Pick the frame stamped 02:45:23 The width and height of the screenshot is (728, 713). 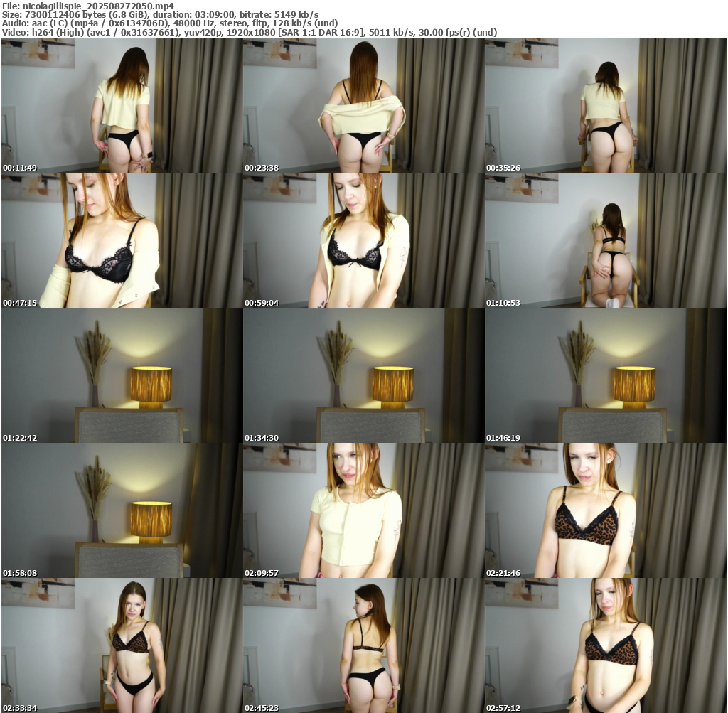(x=363, y=645)
